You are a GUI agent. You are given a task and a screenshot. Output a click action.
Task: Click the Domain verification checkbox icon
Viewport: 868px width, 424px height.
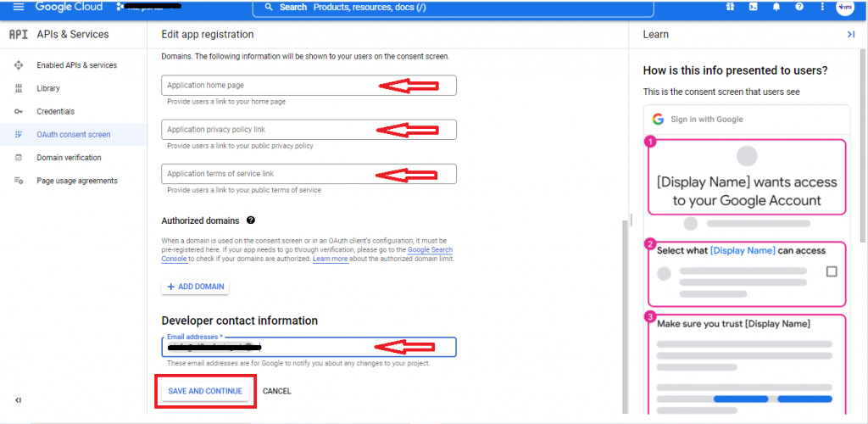coord(19,158)
